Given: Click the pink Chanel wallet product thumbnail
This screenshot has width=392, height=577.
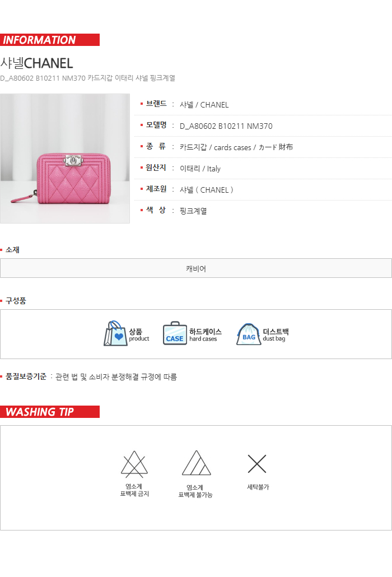Looking at the screenshot, I should point(65,158).
